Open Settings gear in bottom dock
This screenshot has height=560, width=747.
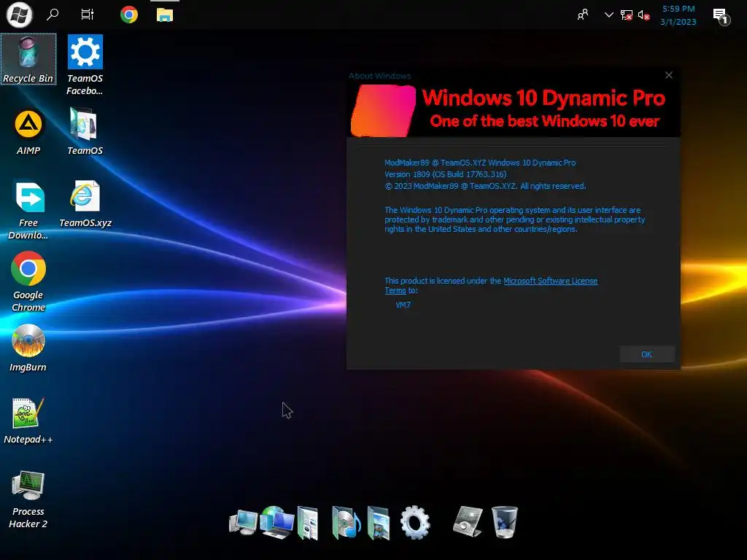415,522
